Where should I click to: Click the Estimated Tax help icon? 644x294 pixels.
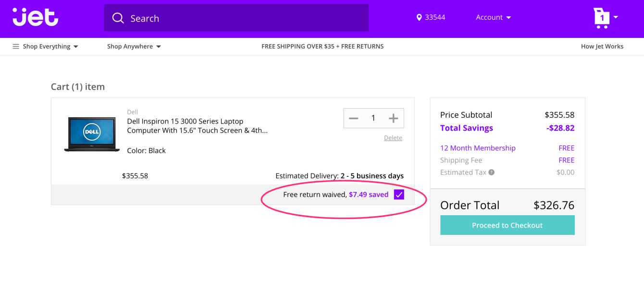491,172
